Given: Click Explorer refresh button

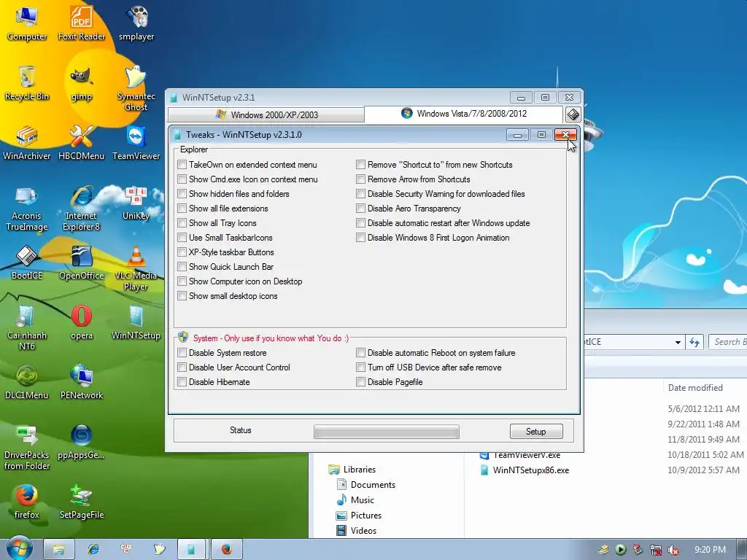Looking at the screenshot, I should point(694,343).
